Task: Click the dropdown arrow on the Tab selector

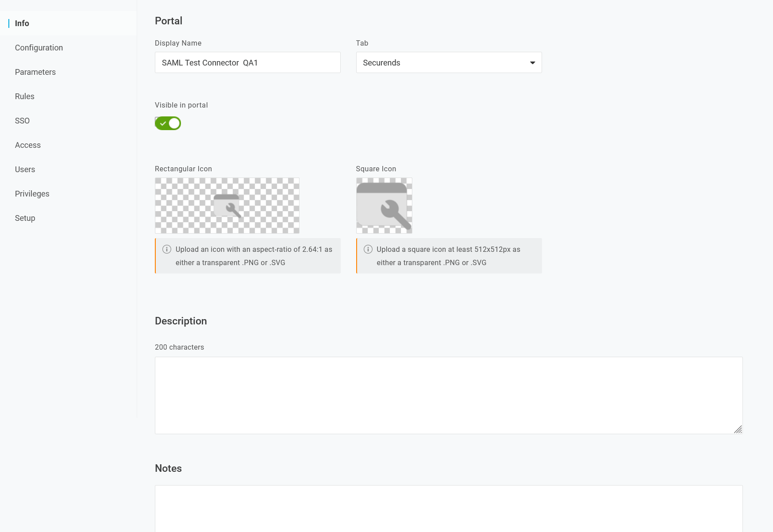Action: pyautogui.click(x=532, y=62)
